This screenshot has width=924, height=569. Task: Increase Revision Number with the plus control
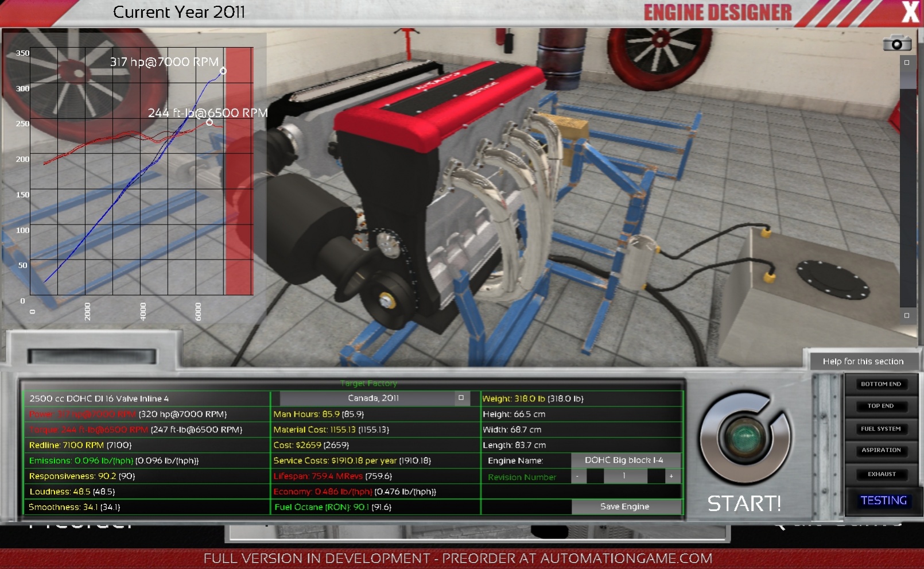pos(670,476)
